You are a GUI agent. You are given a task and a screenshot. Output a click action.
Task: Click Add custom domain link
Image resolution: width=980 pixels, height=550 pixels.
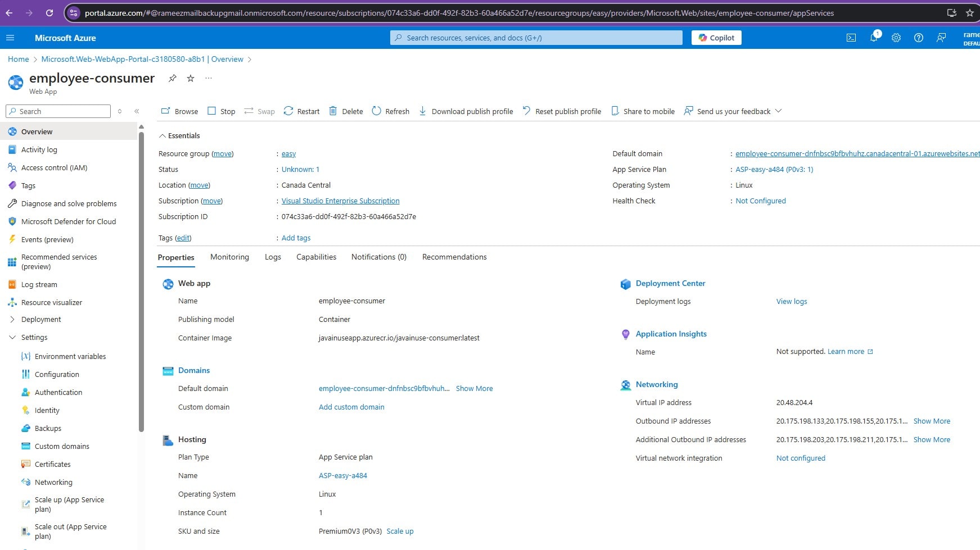click(x=351, y=407)
